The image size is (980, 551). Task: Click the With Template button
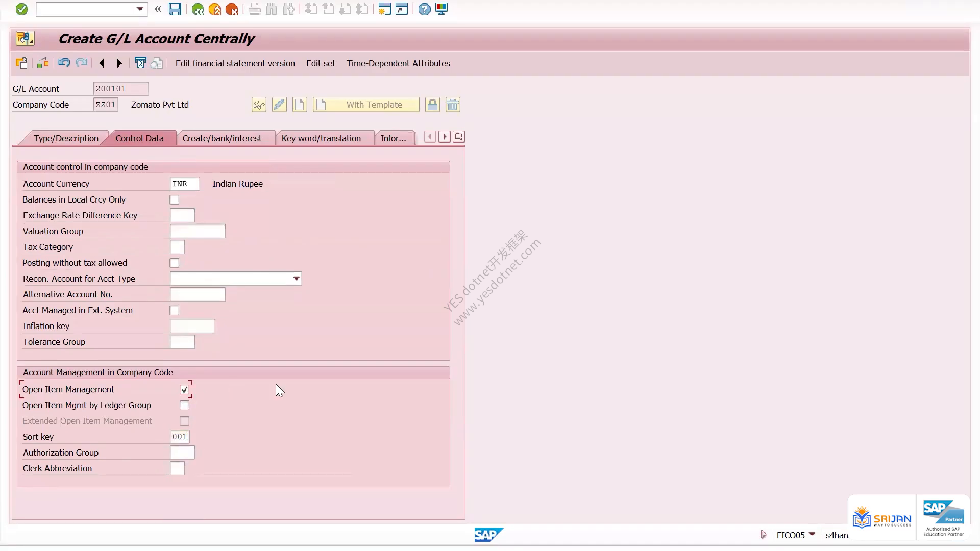click(366, 105)
